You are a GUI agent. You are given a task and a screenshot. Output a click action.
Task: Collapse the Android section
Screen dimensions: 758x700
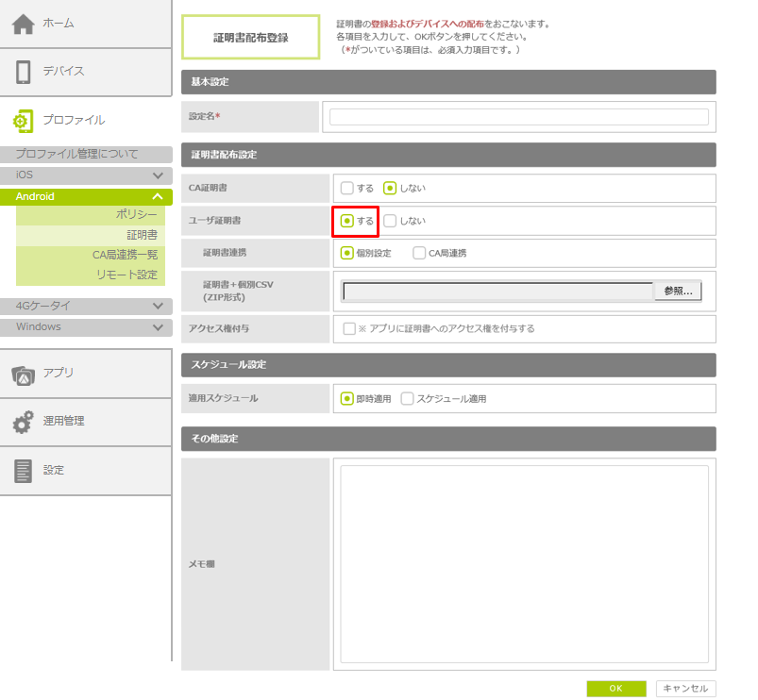158,196
